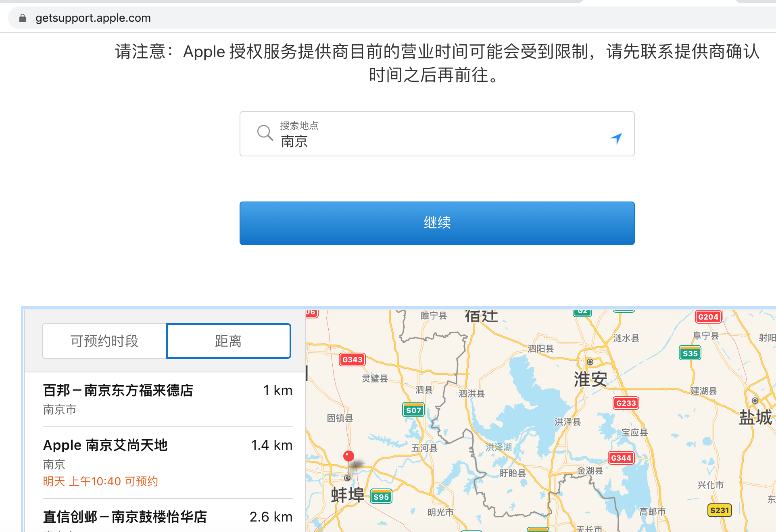The height and width of the screenshot is (532, 776).
Task: Select the 距离 sort tab
Action: pyautogui.click(x=229, y=341)
